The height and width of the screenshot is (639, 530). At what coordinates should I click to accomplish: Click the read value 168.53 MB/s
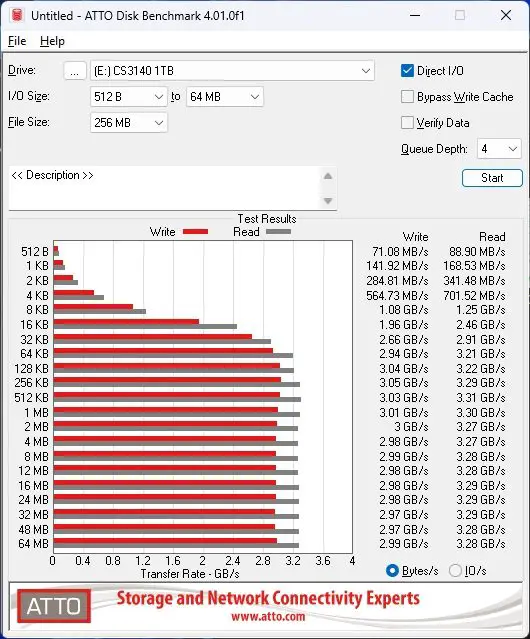pos(474,266)
